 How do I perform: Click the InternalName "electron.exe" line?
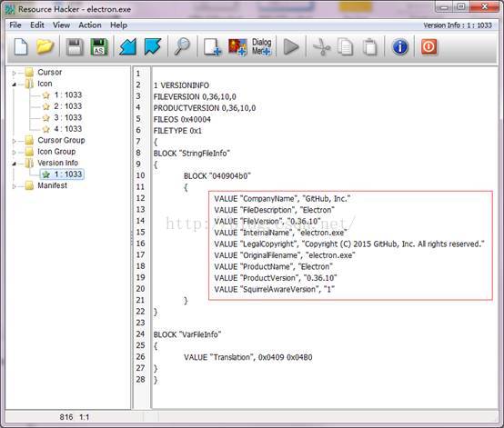280,233
